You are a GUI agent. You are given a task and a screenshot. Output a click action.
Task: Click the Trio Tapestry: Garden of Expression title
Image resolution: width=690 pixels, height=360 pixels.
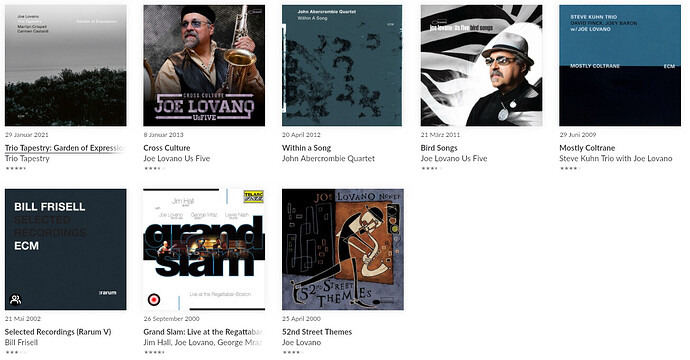point(65,148)
